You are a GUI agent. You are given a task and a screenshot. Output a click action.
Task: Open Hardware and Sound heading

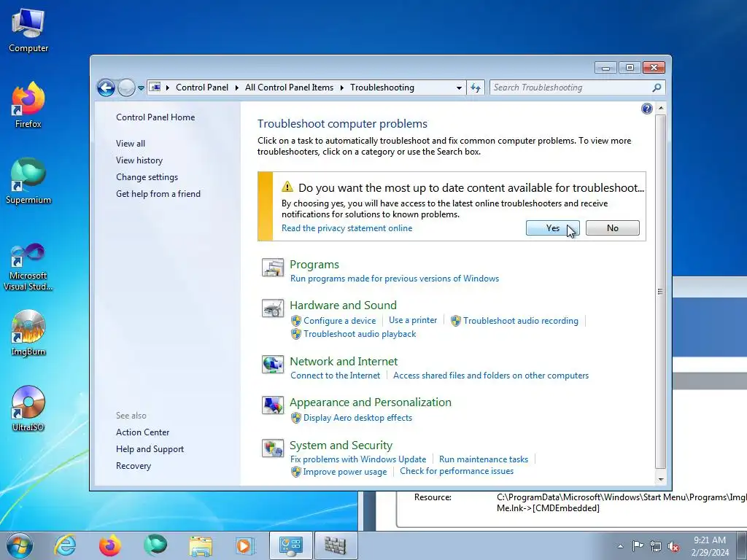tap(343, 306)
